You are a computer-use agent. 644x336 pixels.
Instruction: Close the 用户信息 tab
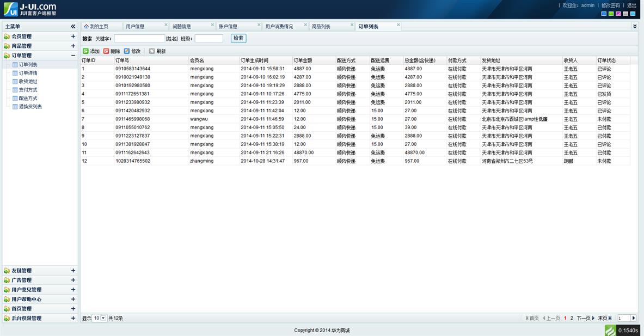166,25
